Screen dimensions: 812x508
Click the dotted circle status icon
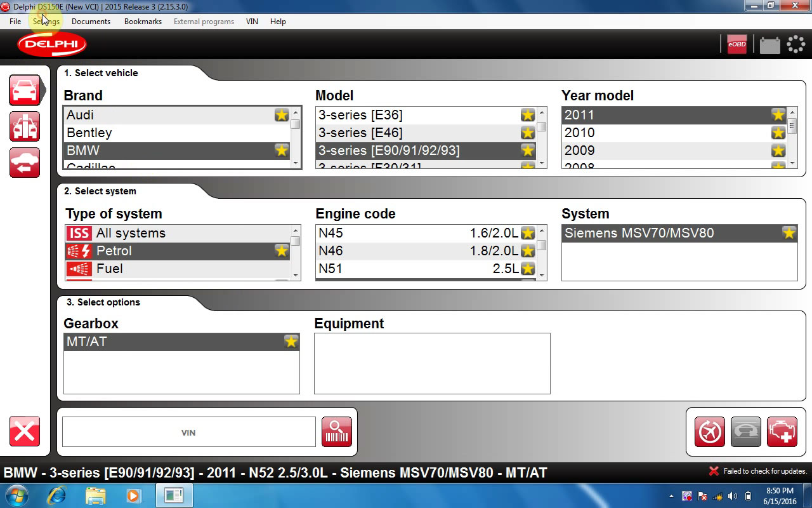tap(796, 44)
